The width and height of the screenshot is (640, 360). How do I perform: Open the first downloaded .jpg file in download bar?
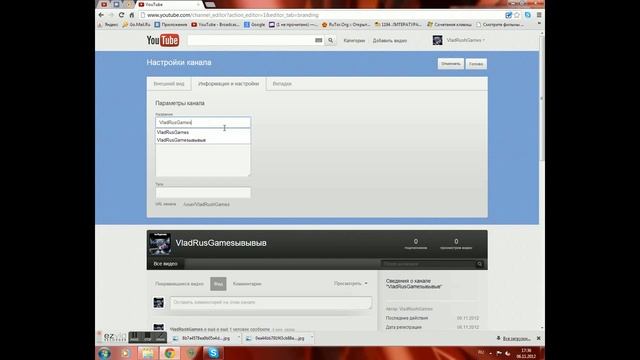tap(202, 338)
